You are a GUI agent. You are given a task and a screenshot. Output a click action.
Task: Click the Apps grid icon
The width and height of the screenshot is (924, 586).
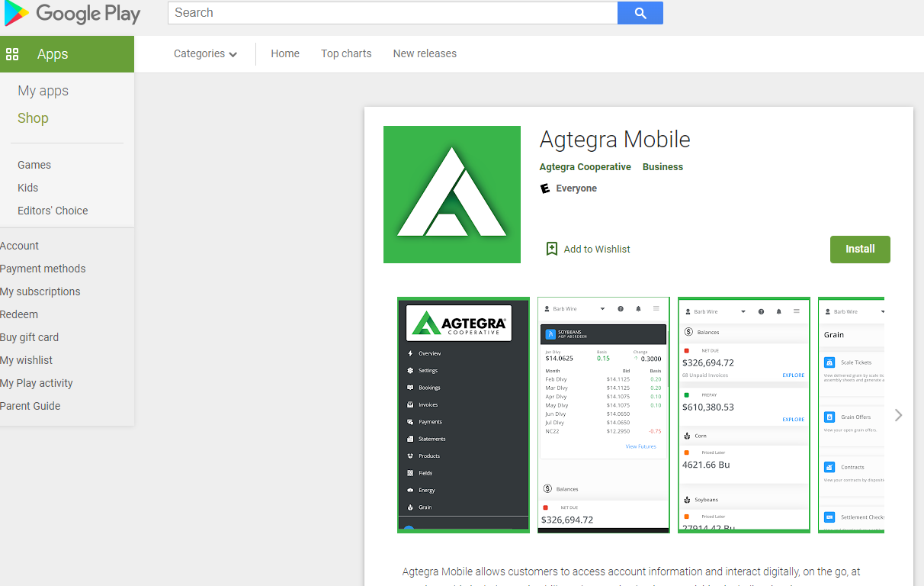click(12, 54)
